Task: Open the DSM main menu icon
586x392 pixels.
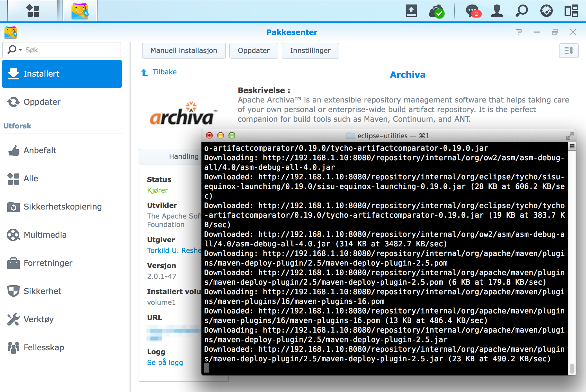Action: pos(32,11)
